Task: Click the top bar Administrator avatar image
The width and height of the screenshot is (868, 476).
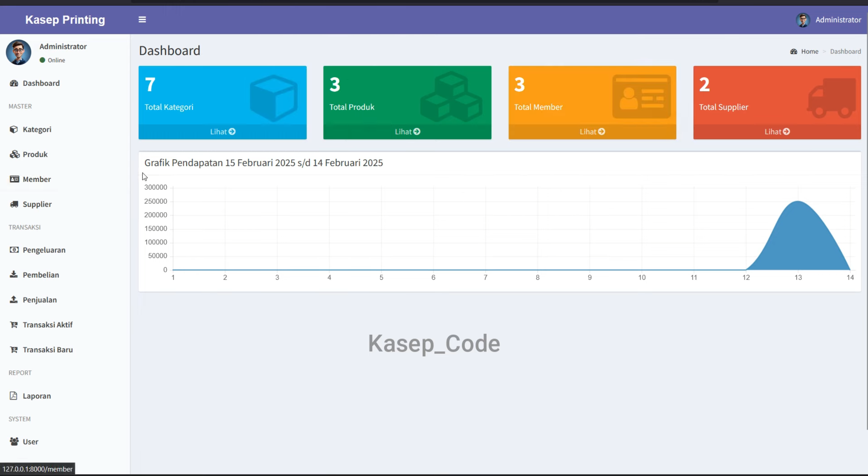Action: point(803,20)
